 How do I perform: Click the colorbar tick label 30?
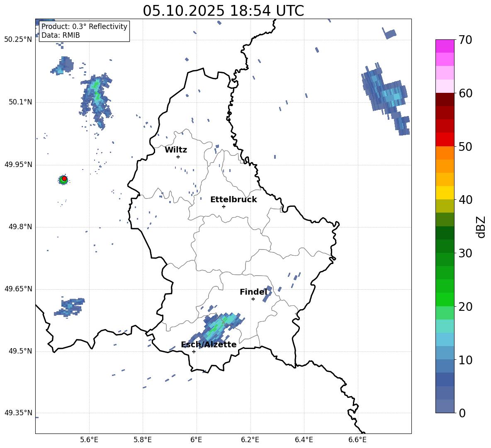(x=465, y=253)
